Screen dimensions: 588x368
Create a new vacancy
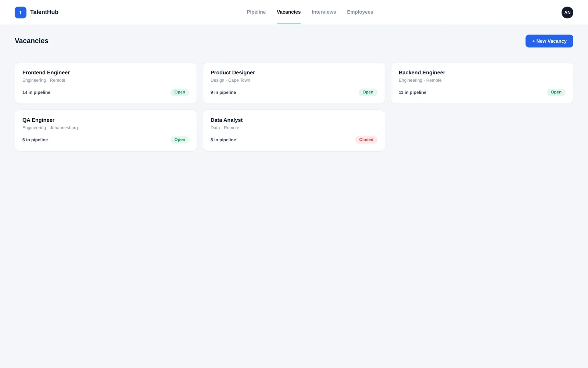549,41
